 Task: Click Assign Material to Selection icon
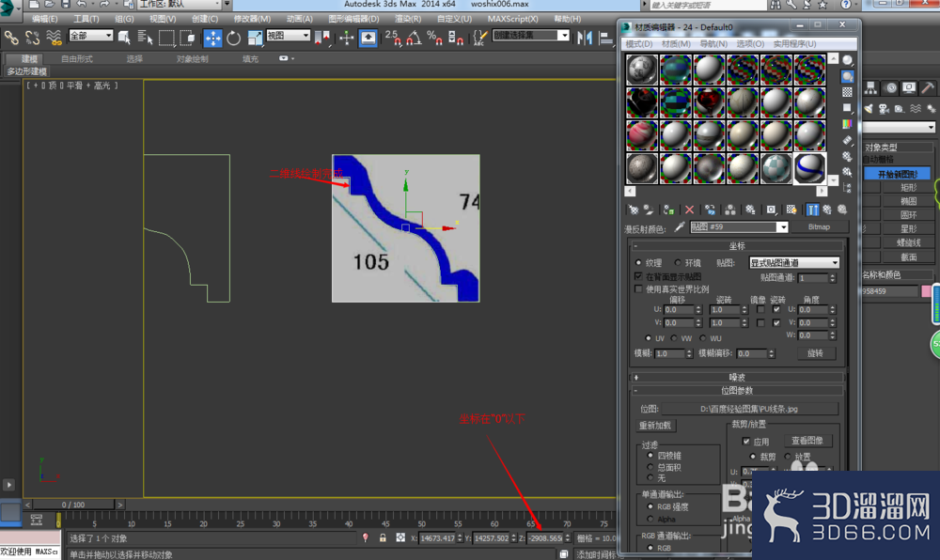tap(668, 210)
